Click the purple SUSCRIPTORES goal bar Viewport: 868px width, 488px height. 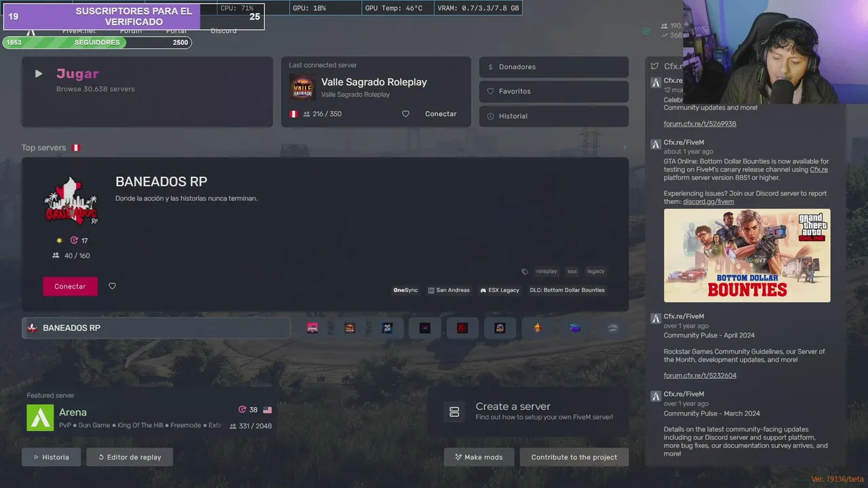(134, 16)
